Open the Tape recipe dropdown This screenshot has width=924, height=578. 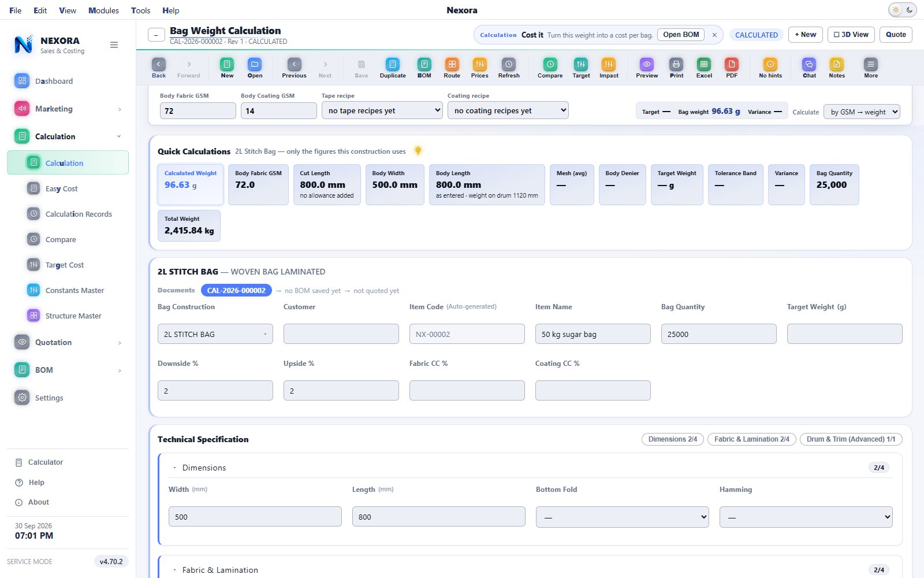pos(382,110)
